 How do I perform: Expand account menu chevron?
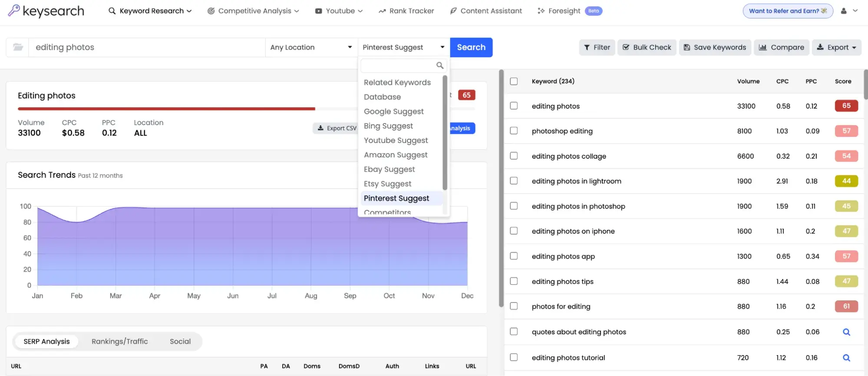[855, 11]
